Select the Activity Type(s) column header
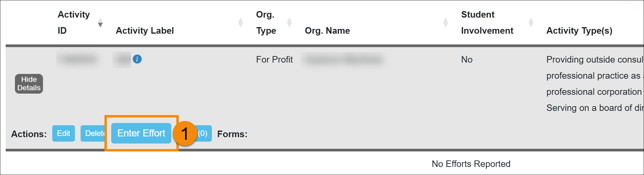This screenshot has height=175, width=644. pyautogui.click(x=579, y=30)
